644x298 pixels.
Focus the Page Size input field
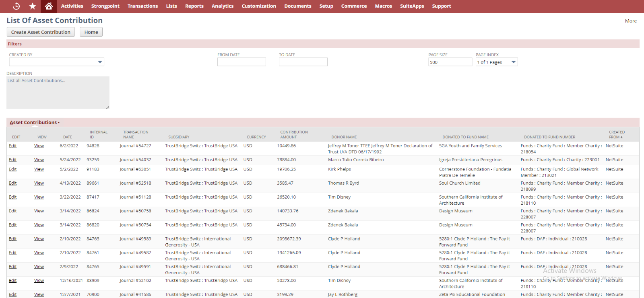[450, 62]
